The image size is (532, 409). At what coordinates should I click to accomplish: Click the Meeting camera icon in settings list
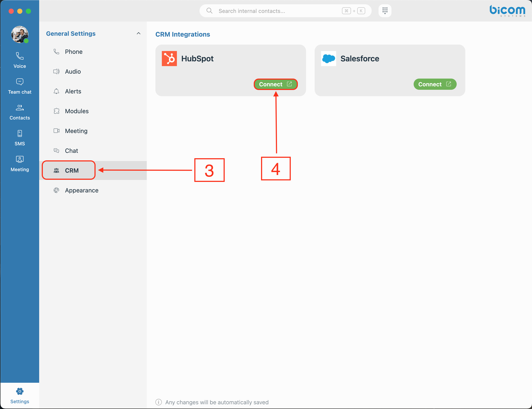click(56, 131)
